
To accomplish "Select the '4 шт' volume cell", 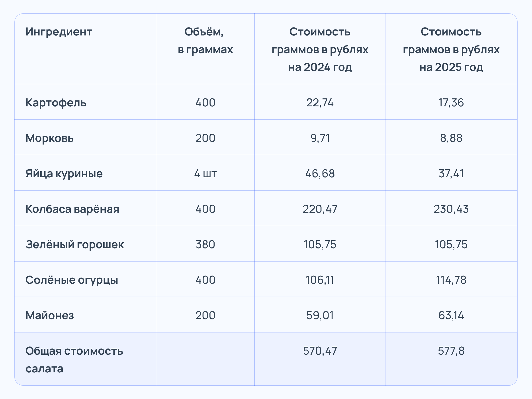I will [205, 173].
